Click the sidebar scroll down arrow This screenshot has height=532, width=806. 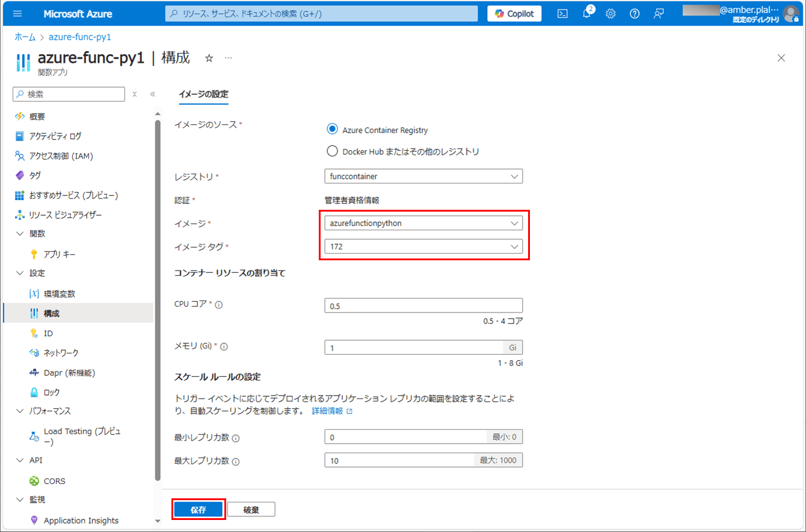point(158,521)
